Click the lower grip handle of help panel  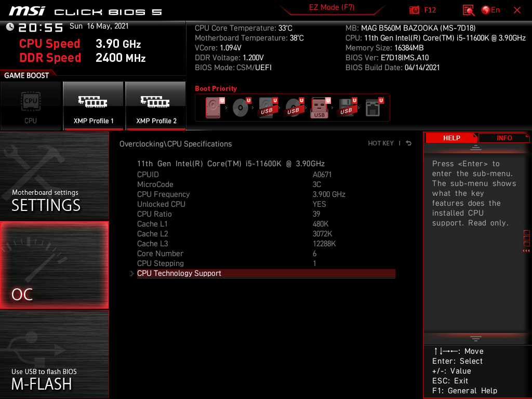pyautogui.click(x=476, y=338)
